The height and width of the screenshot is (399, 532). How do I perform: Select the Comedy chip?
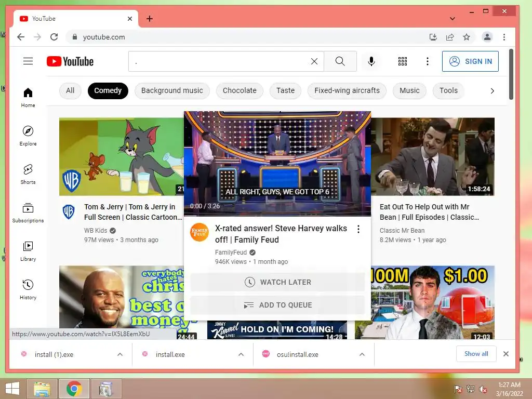(x=108, y=90)
